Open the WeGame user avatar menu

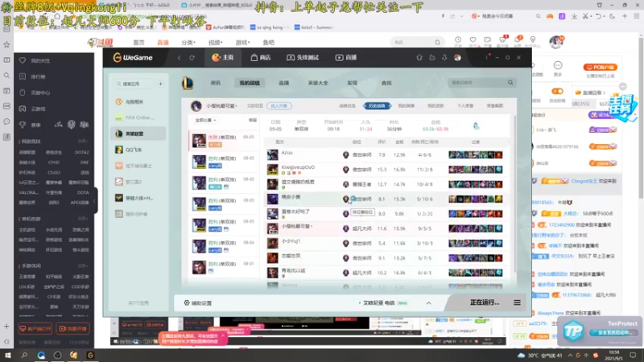[x=457, y=58]
